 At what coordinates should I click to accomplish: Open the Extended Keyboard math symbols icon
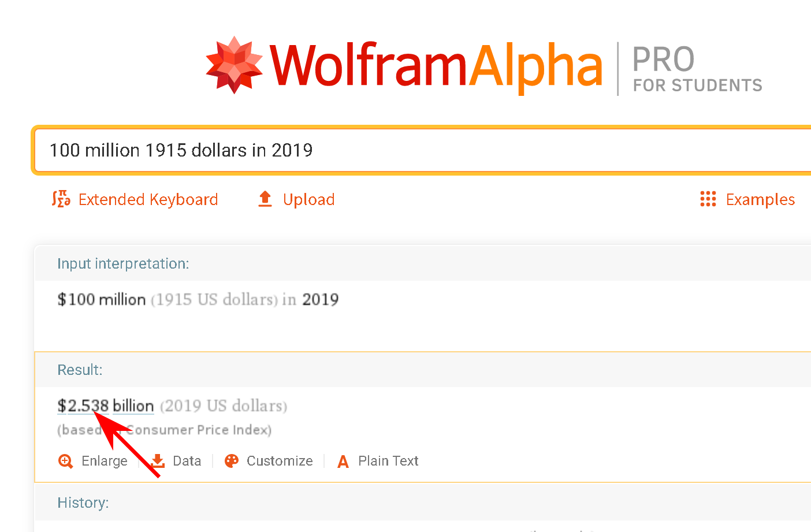pos(61,199)
